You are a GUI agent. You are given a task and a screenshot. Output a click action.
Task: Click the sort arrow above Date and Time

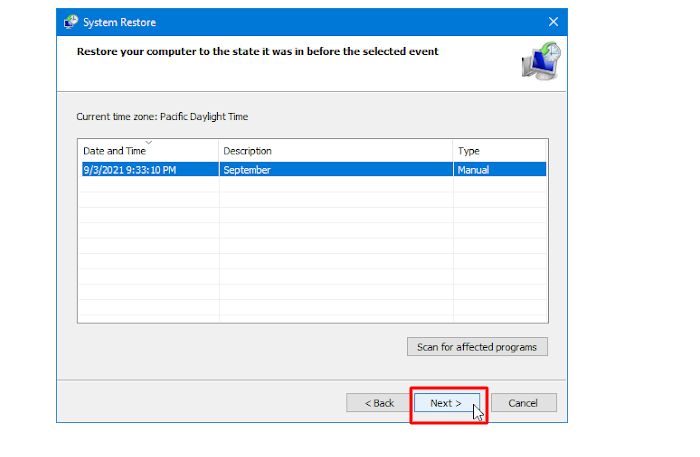(x=148, y=142)
